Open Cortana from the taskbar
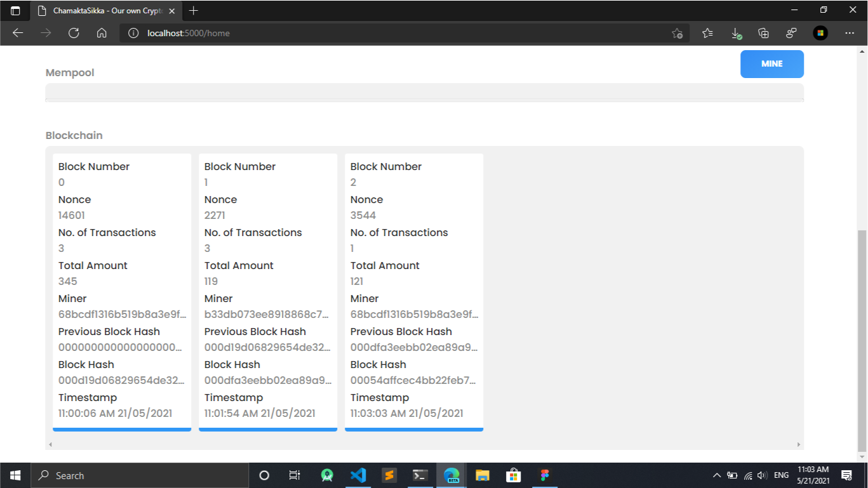Image resolution: width=868 pixels, height=488 pixels. [265, 475]
